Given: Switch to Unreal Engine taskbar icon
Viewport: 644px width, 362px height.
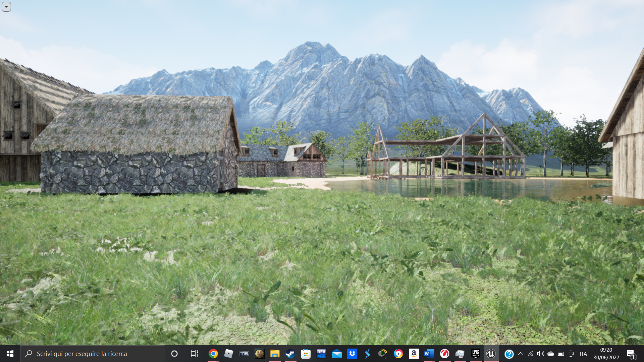Looking at the screenshot, I should click(491, 354).
